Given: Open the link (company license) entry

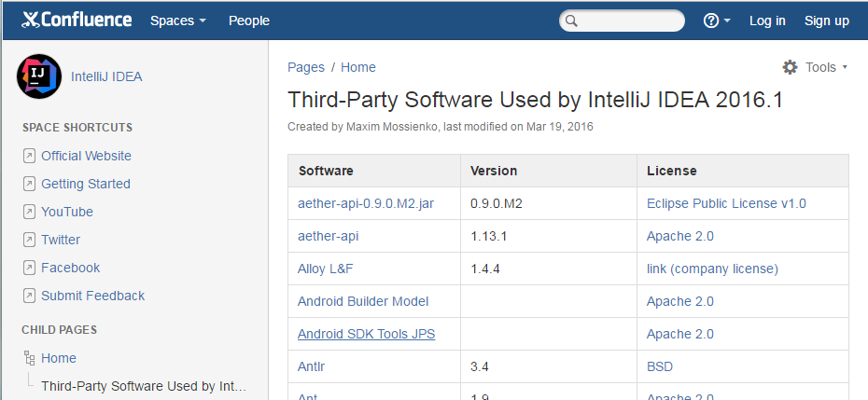Looking at the screenshot, I should [x=712, y=269].
